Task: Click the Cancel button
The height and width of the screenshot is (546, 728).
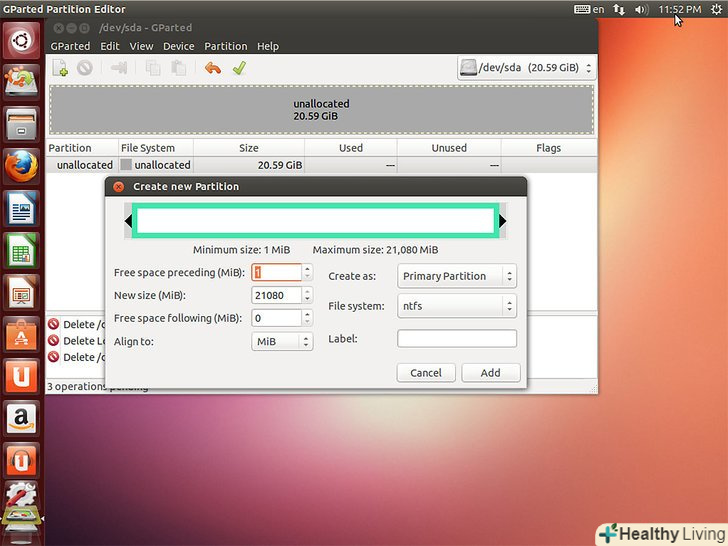Action: [426, 373]
